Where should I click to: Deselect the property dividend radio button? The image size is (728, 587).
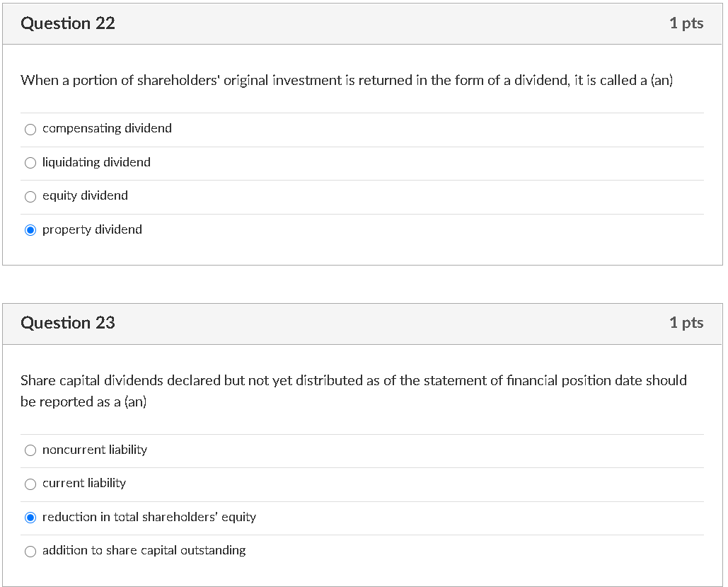pyautogui.click(x=30, y=229)
